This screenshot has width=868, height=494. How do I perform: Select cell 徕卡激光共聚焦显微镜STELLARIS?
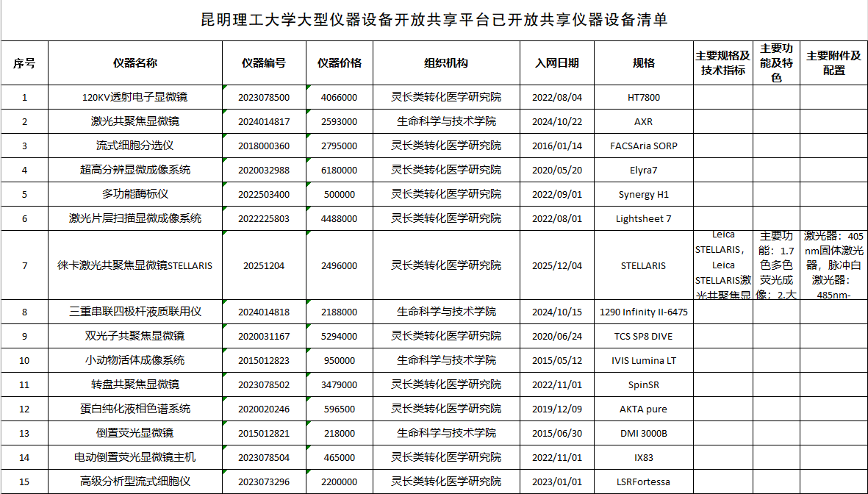pyautogui.click(x=135, y=265)
